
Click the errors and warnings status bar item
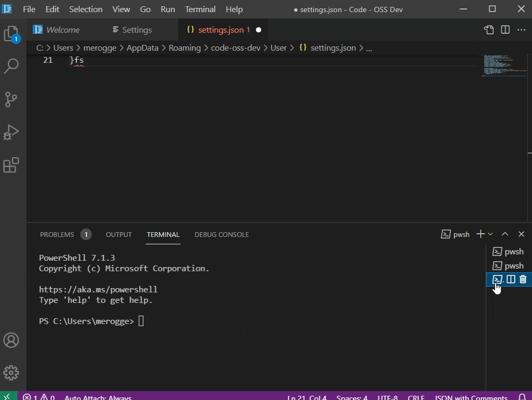pos(39,397)
